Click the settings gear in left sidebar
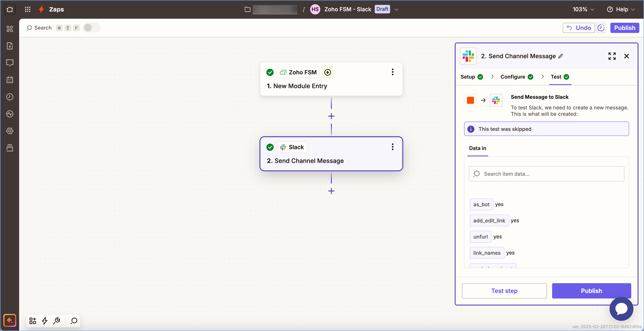644x331 pixels. (x=10, y=131)
